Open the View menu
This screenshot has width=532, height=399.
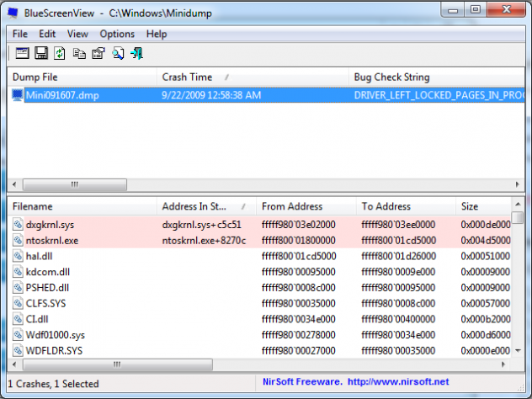77,34
